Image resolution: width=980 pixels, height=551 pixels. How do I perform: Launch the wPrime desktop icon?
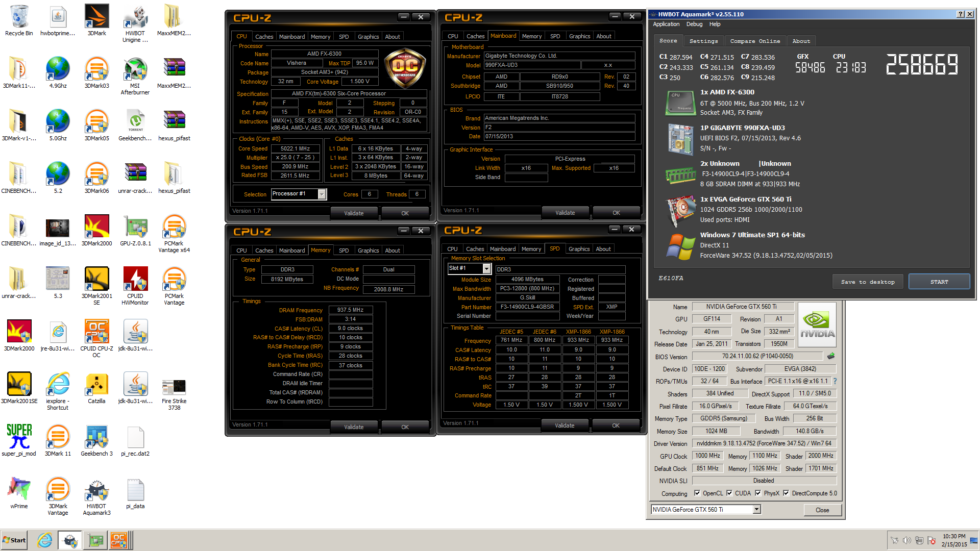point(19,493)
